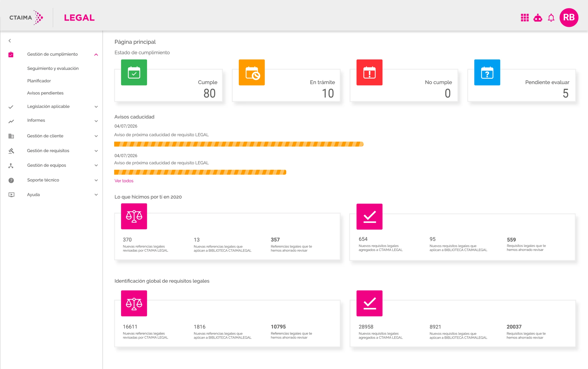Click the green Cumple calendar icon
The image size is (588, 369).
[x=134, y=72]
